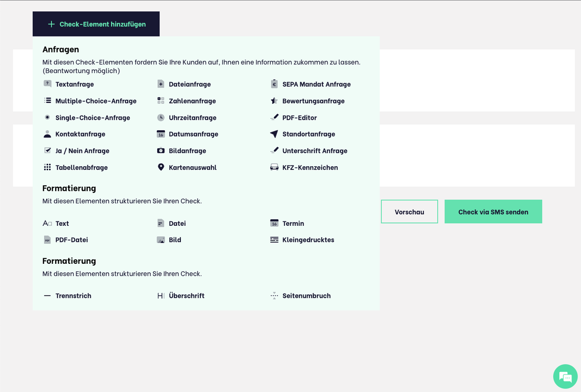The image size is (581, 392).
Task: Open the Vorschau preview
Action: (409, 211)
